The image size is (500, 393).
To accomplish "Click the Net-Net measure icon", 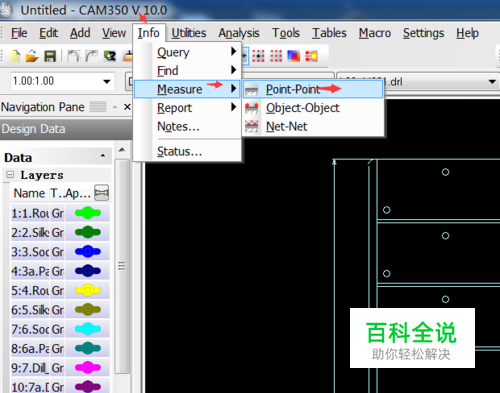I will [252, 127].
